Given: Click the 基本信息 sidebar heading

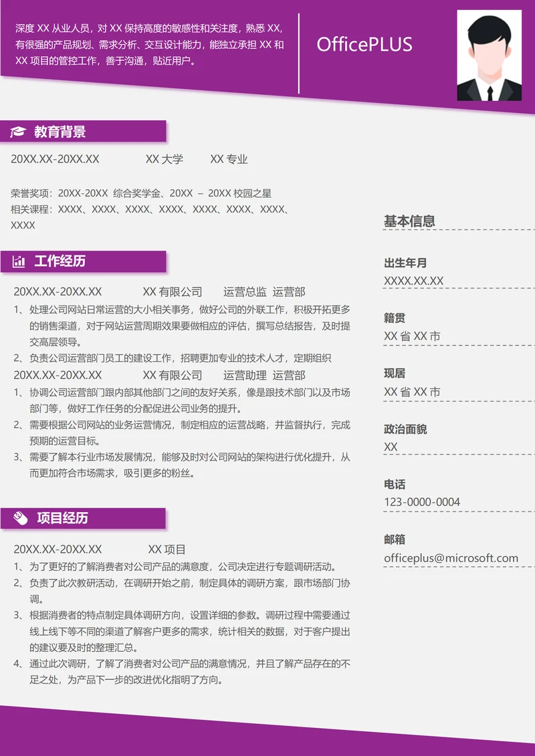Looking at the screenshot, I should (409, 221).
